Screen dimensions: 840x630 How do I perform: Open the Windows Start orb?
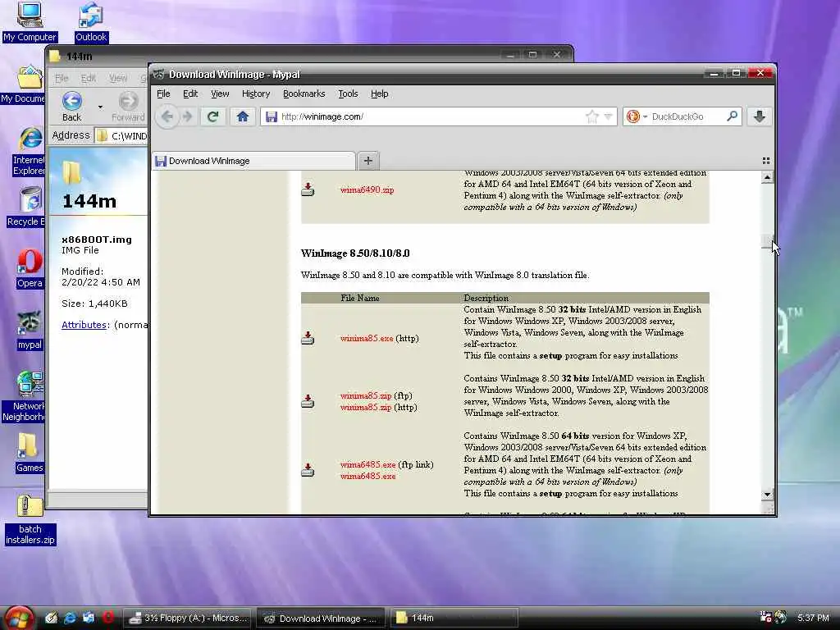point(19,618)
